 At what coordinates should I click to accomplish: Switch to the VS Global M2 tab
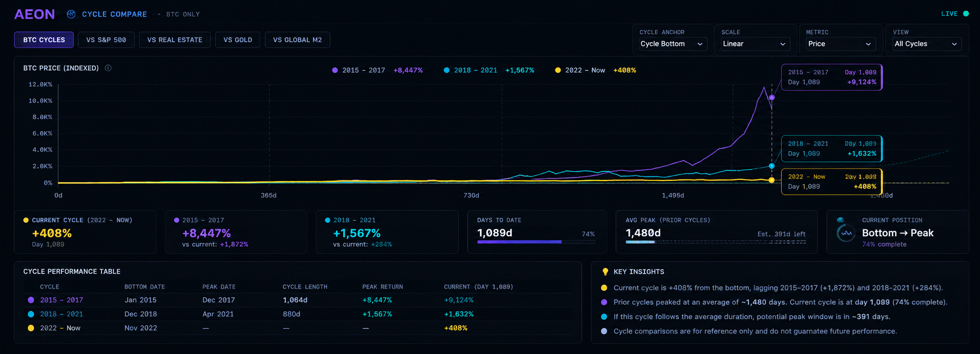pyautogui.click(x=297, y=40)
